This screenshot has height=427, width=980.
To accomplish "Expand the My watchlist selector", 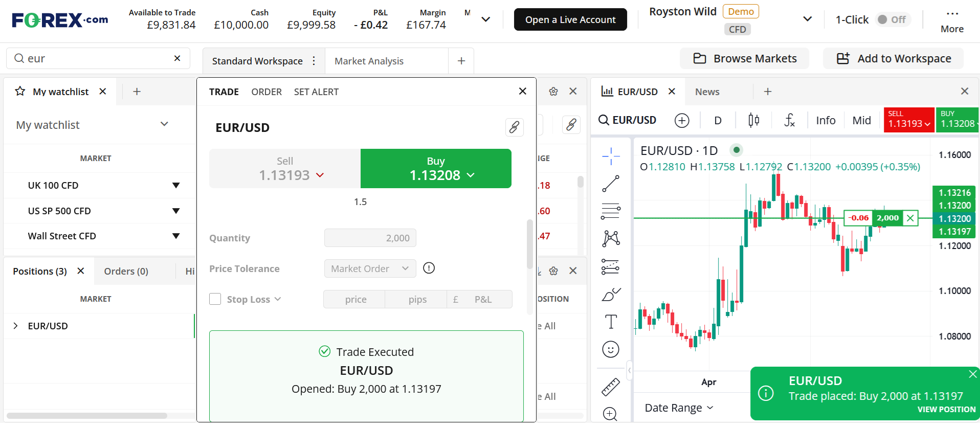I will pyautogui.click(x=164, y=124).
